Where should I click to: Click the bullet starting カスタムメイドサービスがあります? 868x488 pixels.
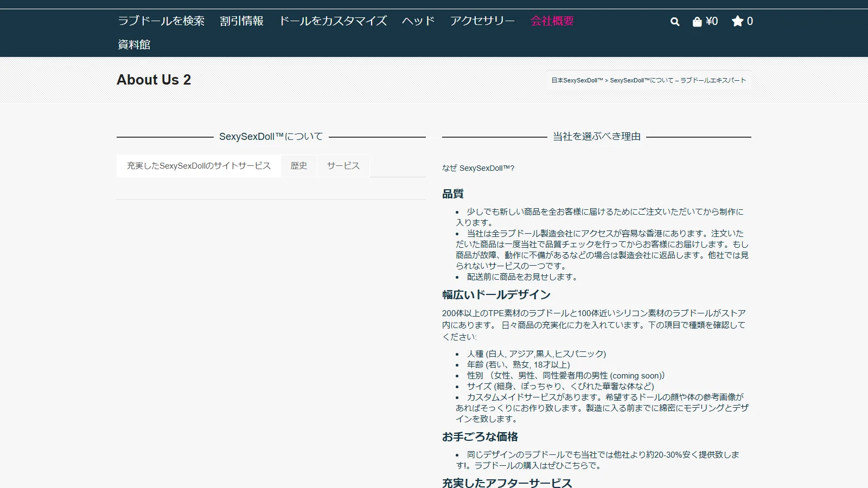602,408
